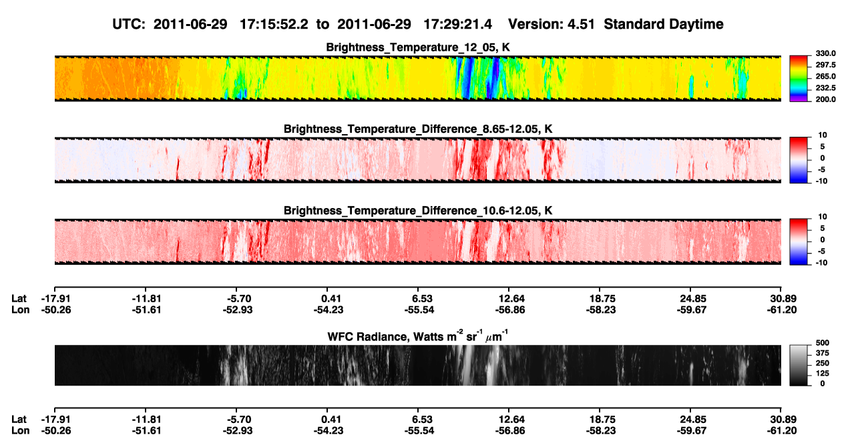Click the 10.6-12.05 difference image strip

(417, 242)
